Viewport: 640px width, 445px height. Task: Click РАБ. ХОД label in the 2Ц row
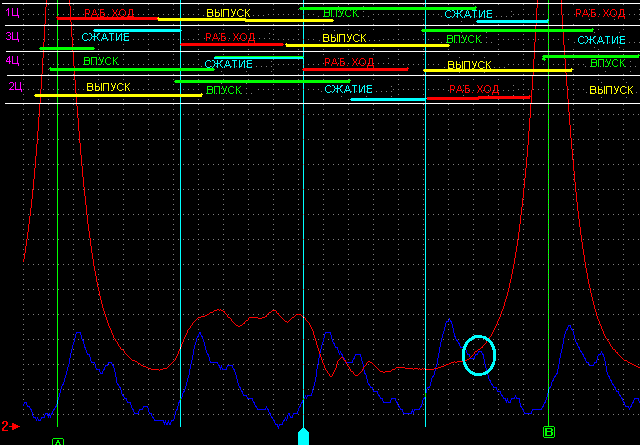pyautogui.click(x=474, y=89)
